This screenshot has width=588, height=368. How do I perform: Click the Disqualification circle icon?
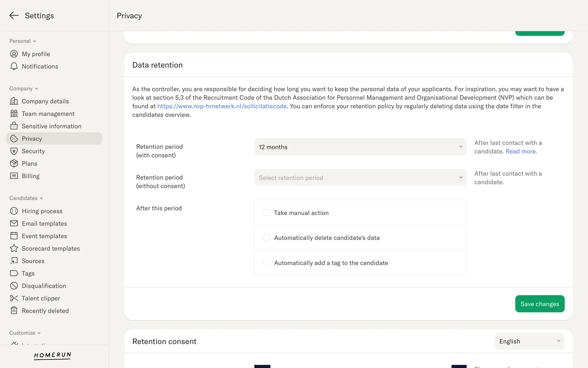[x=14, y=286]
